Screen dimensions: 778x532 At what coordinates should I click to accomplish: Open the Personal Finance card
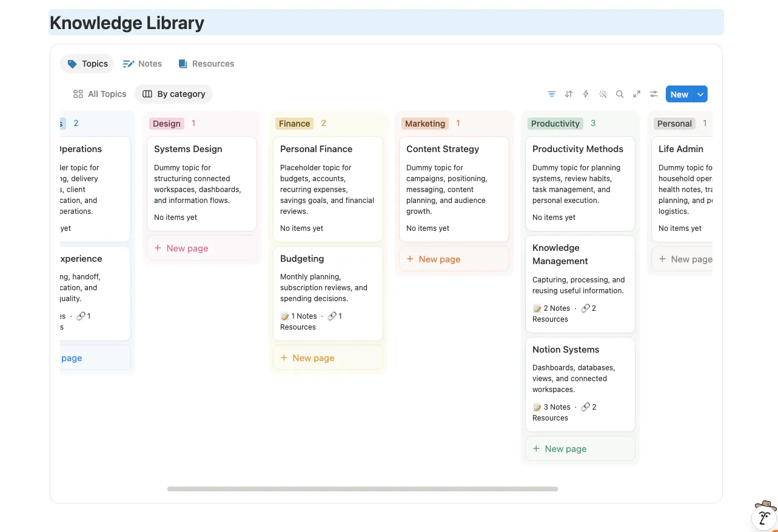point(328,189)
